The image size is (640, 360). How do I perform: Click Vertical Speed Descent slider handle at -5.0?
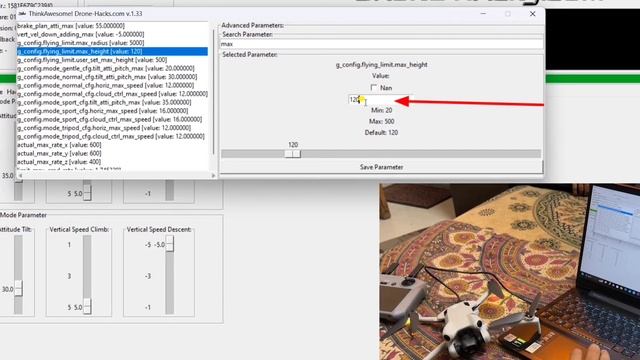(169, 244)
